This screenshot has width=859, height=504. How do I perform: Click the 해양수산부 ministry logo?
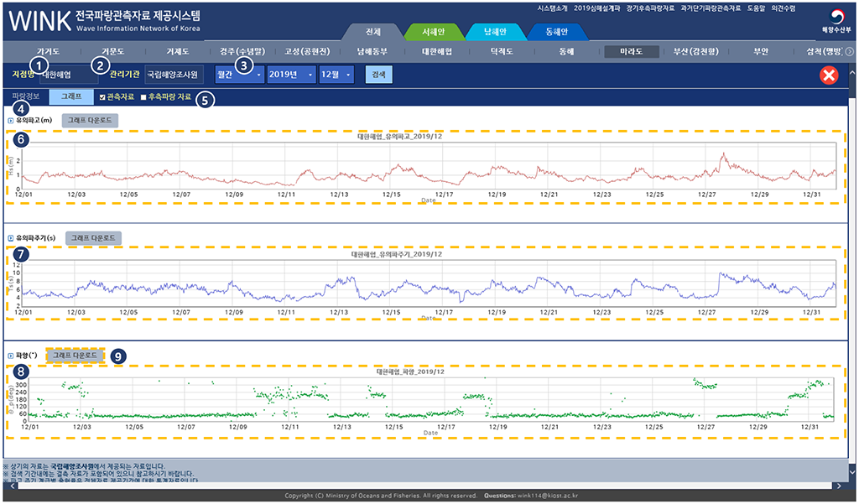click(x=836, y=21)
